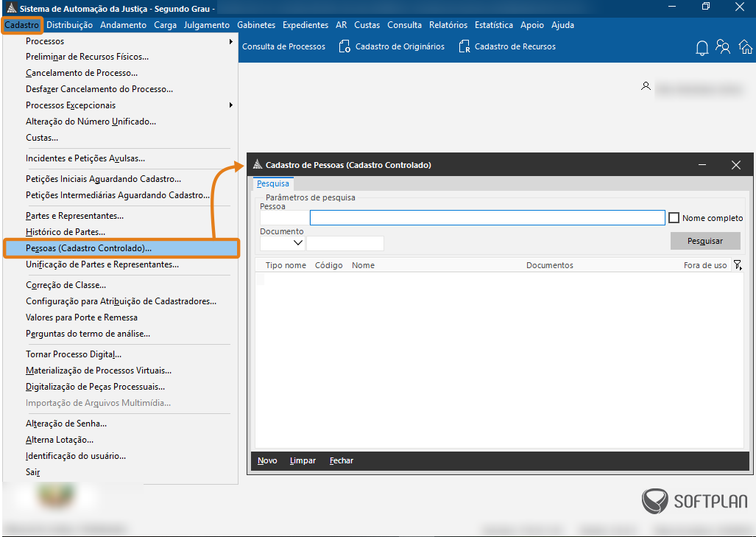The height and width of the screenshot is (537, 756).
Task: Expand the Processos submenu arrow
Action: tap(231, 41)
